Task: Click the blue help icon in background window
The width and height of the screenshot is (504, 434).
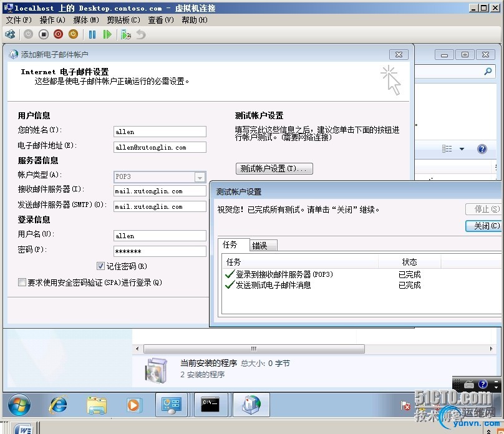Action: coord(482,149)
